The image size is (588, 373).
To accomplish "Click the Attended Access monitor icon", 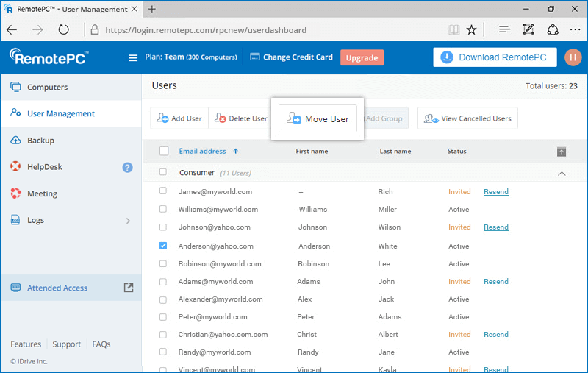I will pyautogui.click(x=15, y=288).
